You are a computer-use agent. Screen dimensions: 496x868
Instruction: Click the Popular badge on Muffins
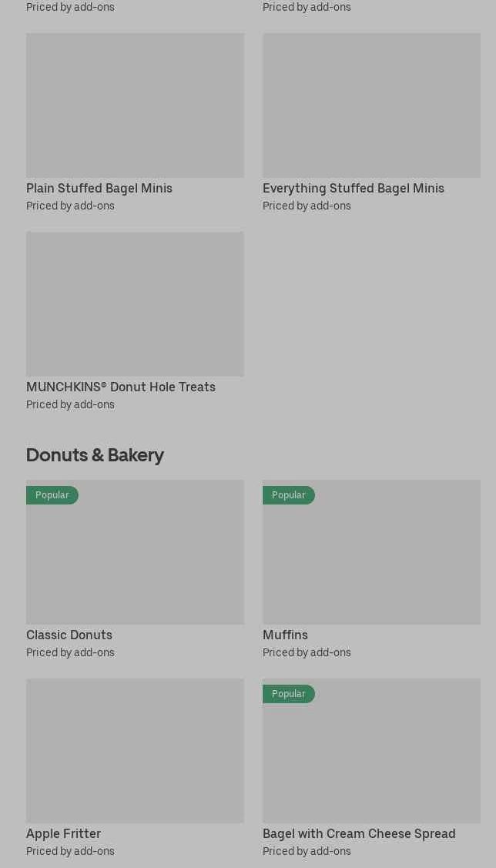(288, 495)
